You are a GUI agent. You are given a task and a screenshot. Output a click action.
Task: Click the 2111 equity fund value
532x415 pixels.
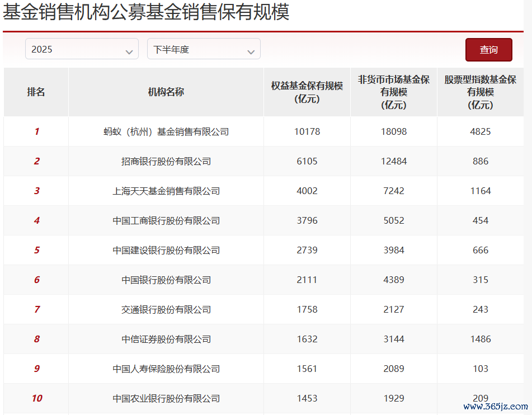[307, 280]
